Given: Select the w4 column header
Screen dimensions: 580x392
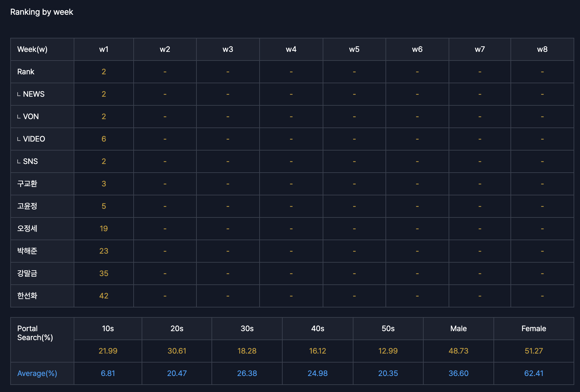Looking at the screenshot, I should click(x=291, y=49).
